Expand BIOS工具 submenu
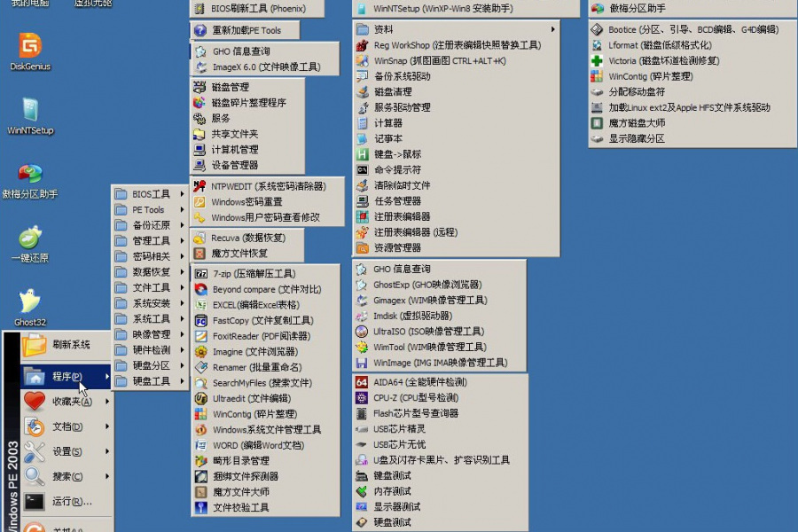The image size is (798, 532). click(150, 194)
